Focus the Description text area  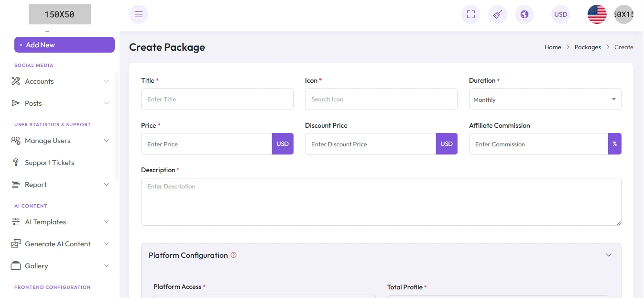click(381, 202)
